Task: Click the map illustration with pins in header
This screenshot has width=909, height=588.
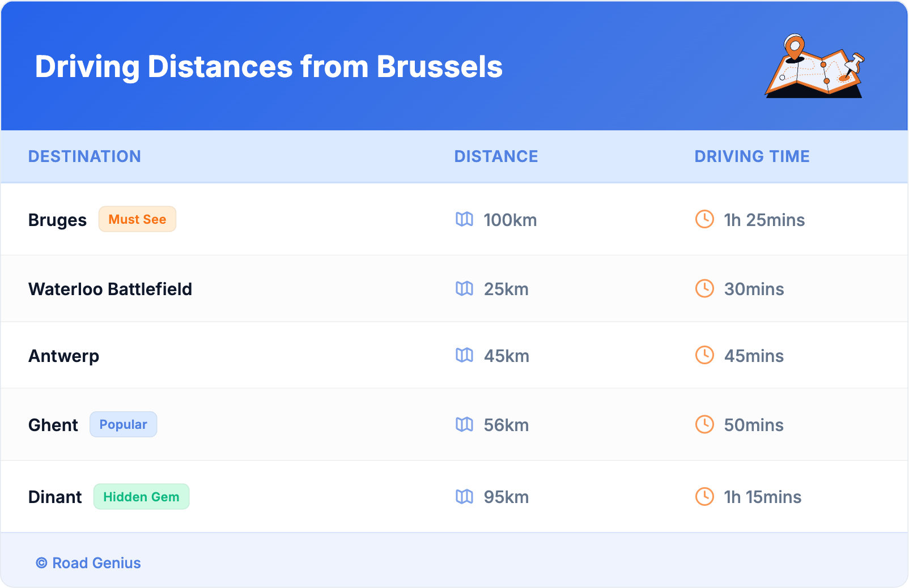Action: [815, 66]
